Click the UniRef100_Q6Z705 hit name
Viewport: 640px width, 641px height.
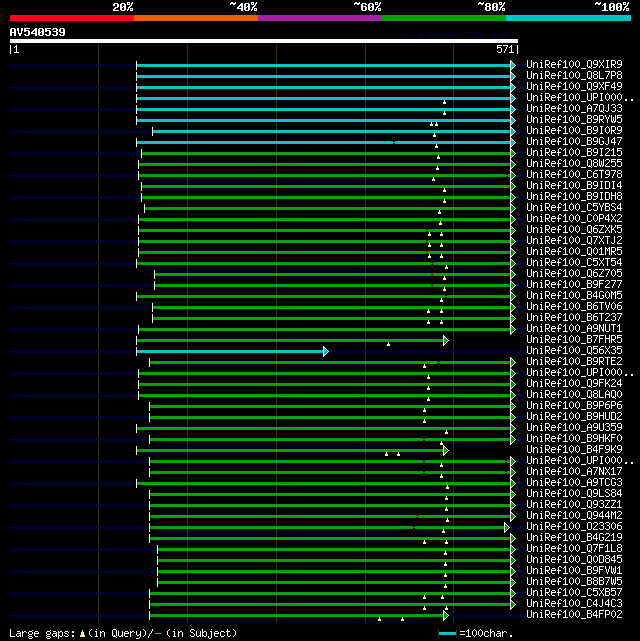pyautogui.click(x=574, y=273)
